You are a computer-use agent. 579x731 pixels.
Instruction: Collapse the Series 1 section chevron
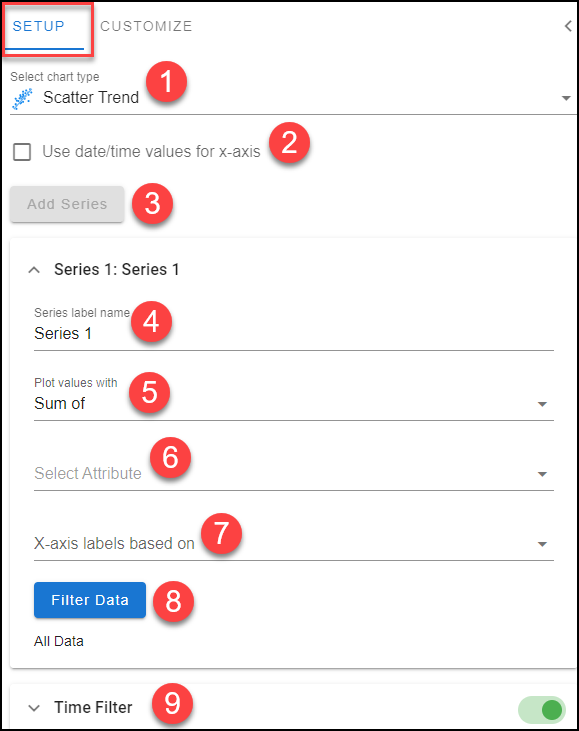pyautogui.click(x=34, y=270)
